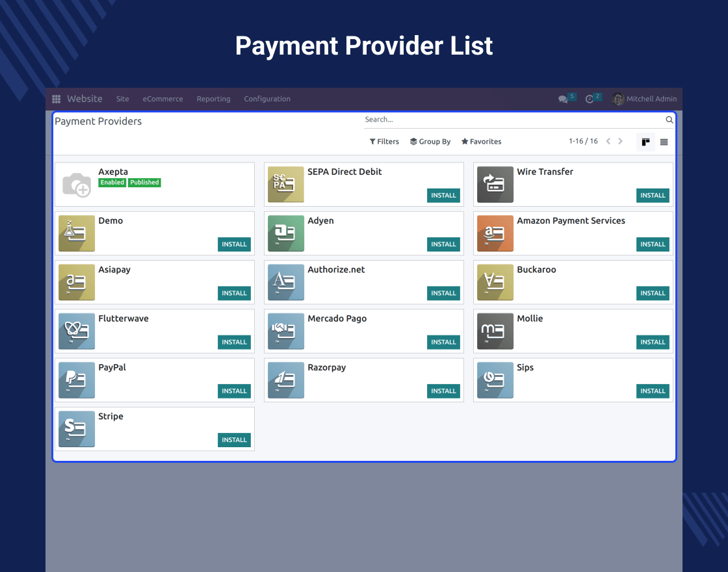Install the Authorize.net provider
The height and width of the screenshot is (572, 728).
(443, 293)
